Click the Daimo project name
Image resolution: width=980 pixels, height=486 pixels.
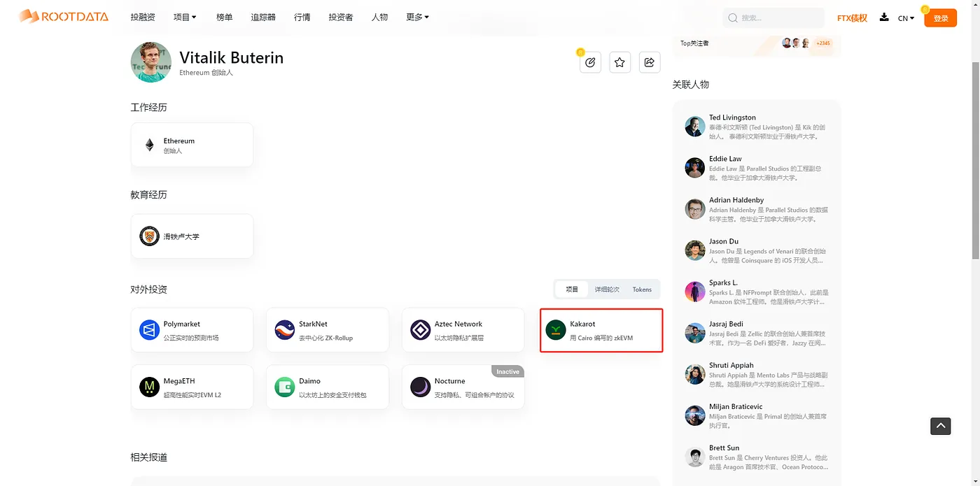(309, 381)
